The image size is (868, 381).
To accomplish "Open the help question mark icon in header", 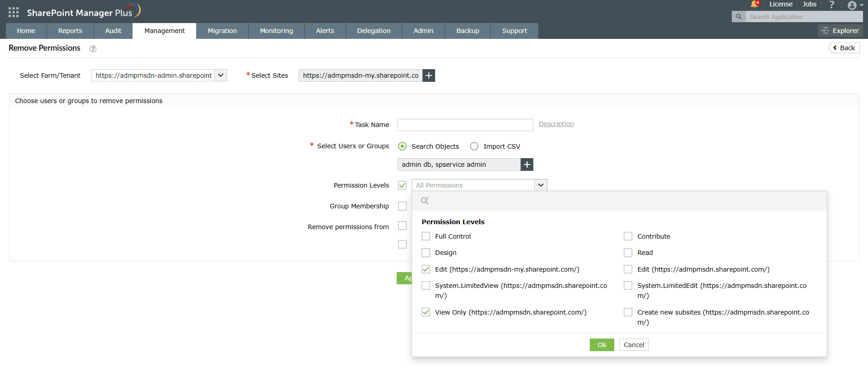I will click(831, 5).
